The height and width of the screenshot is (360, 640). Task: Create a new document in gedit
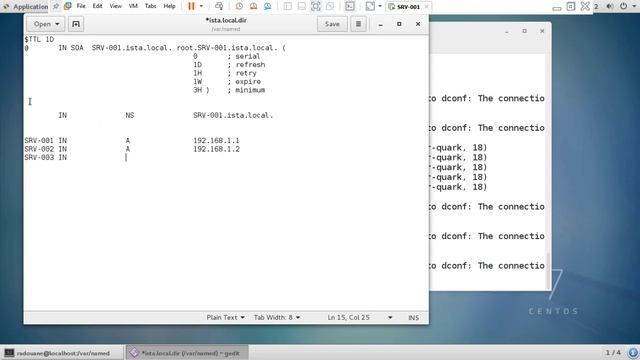click(x=76, y=24)
